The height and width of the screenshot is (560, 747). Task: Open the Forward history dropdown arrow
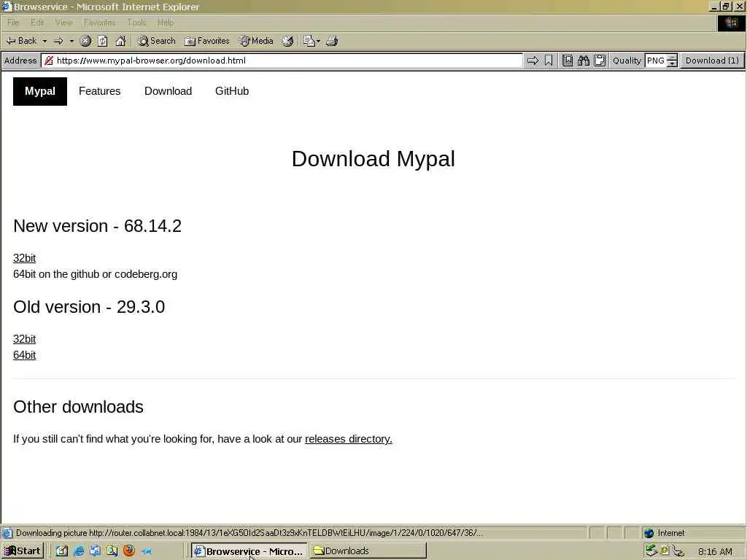(x=71, y=41)
